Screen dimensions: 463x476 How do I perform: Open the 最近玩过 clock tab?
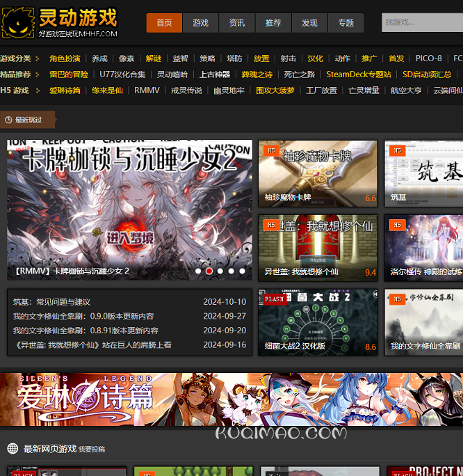coord(27,120)
